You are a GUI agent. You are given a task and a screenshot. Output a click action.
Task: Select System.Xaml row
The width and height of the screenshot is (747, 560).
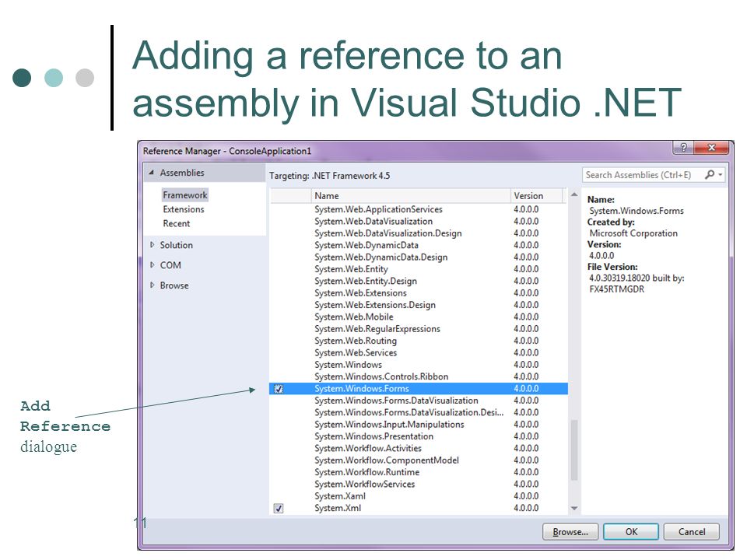pos(419,495)
